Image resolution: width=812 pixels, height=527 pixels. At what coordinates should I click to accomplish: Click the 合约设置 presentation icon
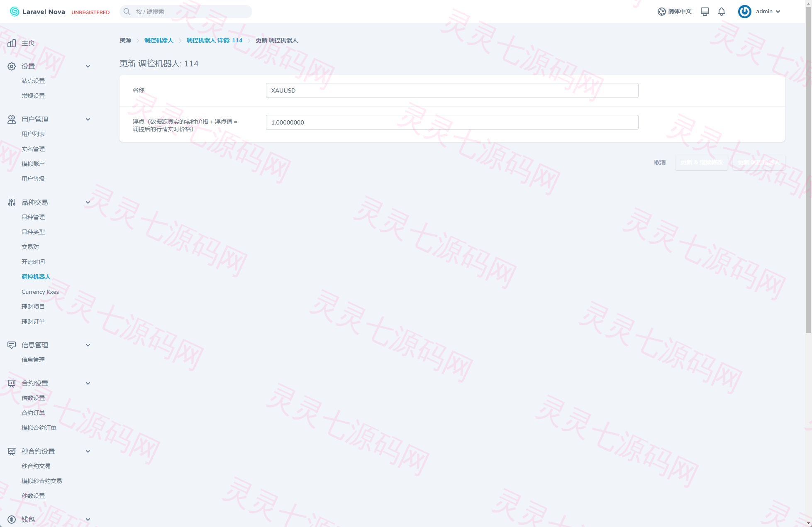12,383
